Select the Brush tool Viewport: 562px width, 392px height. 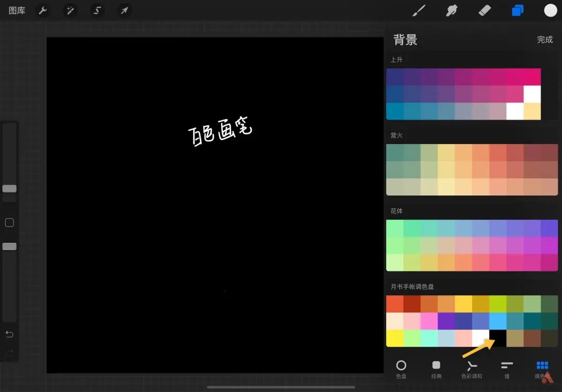pos(418,10)
